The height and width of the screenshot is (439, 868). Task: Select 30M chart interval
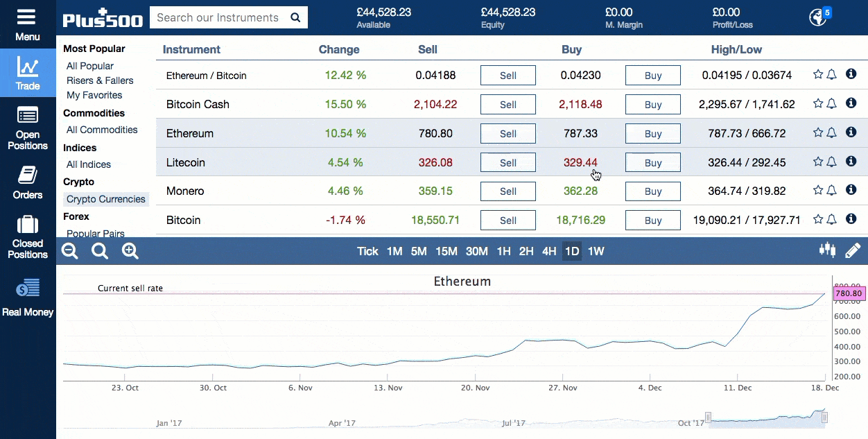click(x=477, y=251)
